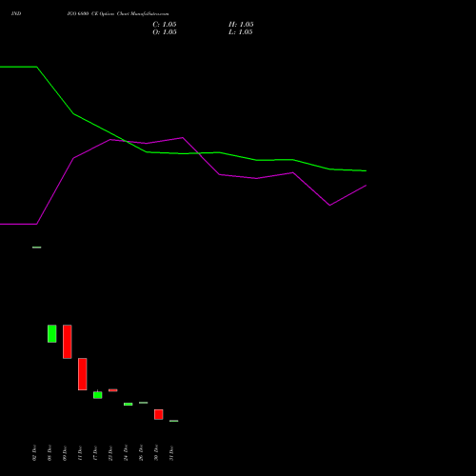Select the '08 Dec' date axis label
This screenshot has width=476, height=476.
coord(50,453)
